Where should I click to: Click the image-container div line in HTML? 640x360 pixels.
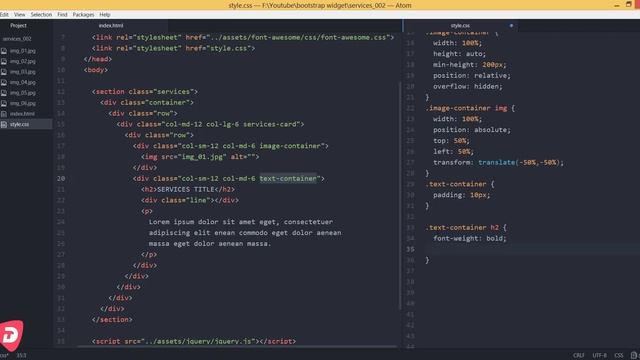[231, 146]
